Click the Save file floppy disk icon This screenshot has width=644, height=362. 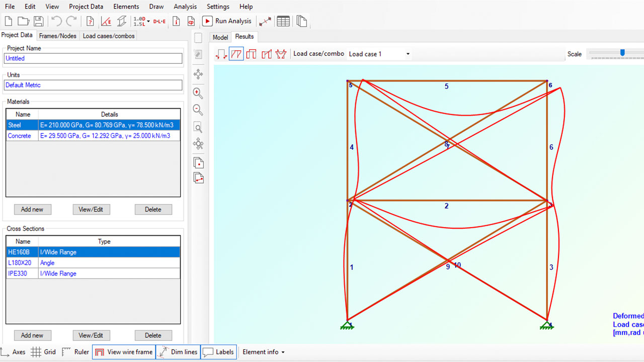pos(38,21)
